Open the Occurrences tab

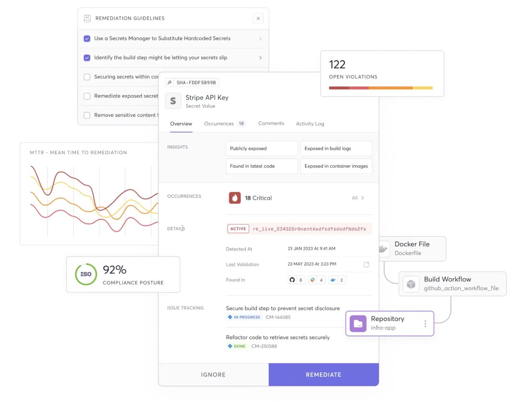tap(219, 124)
